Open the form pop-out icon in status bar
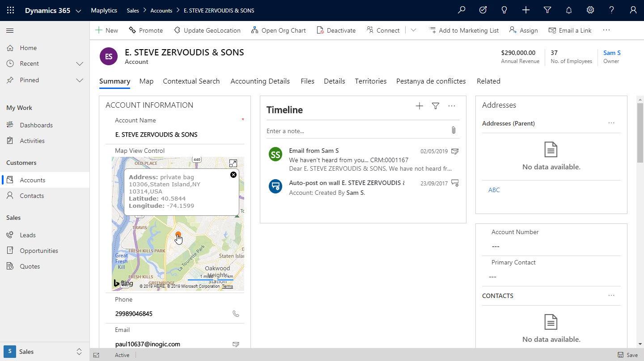 96,355
